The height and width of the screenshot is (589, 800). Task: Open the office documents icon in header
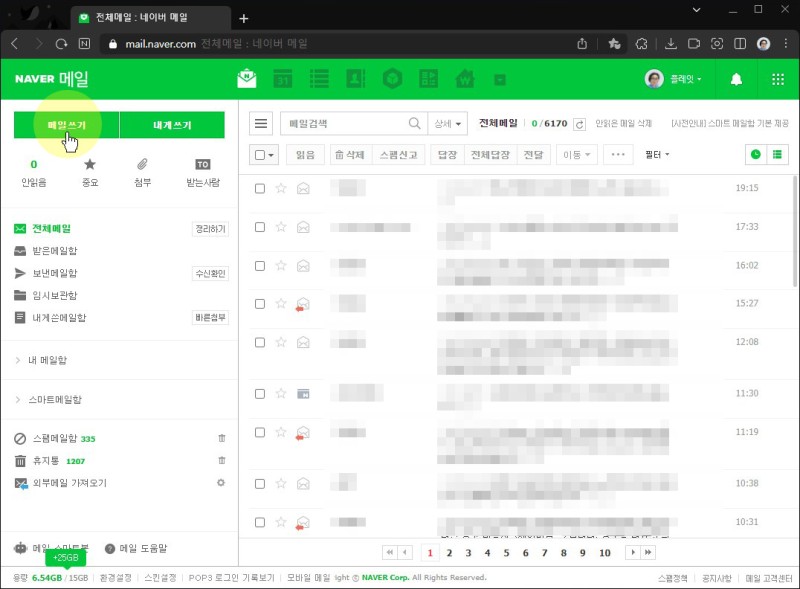(x=429, y=79)
